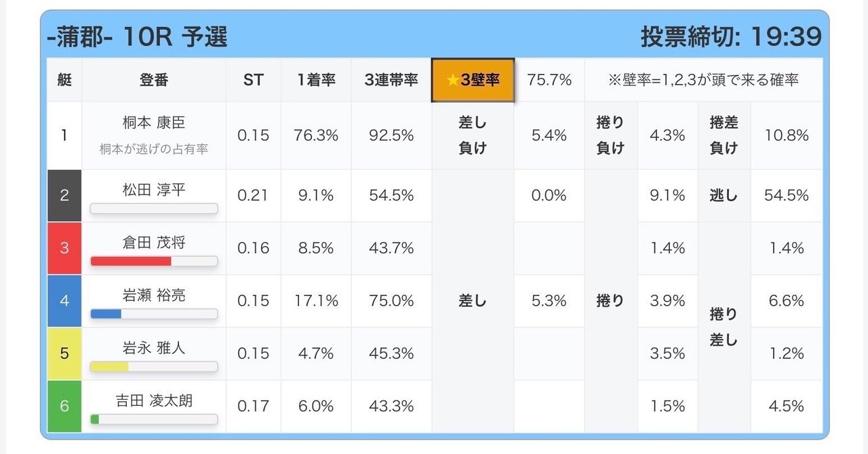Sort by the ST column header

(254, 80)
